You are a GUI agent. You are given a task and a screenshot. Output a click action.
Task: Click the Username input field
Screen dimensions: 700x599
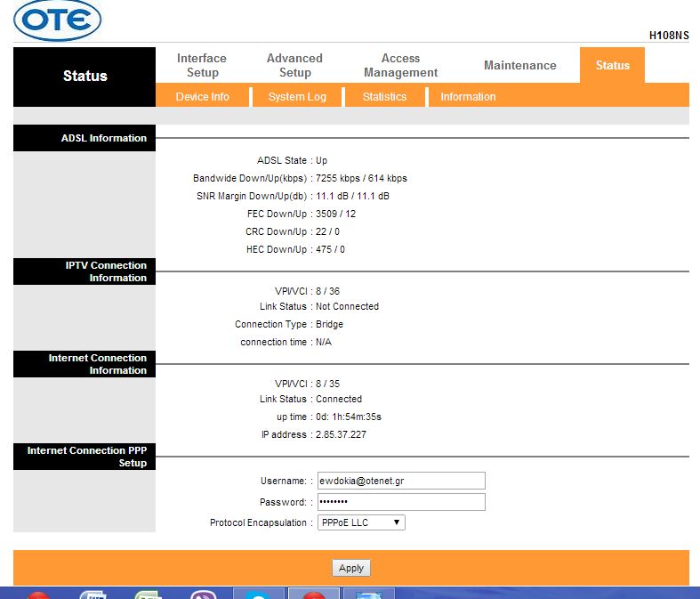(x=401, y=481)
